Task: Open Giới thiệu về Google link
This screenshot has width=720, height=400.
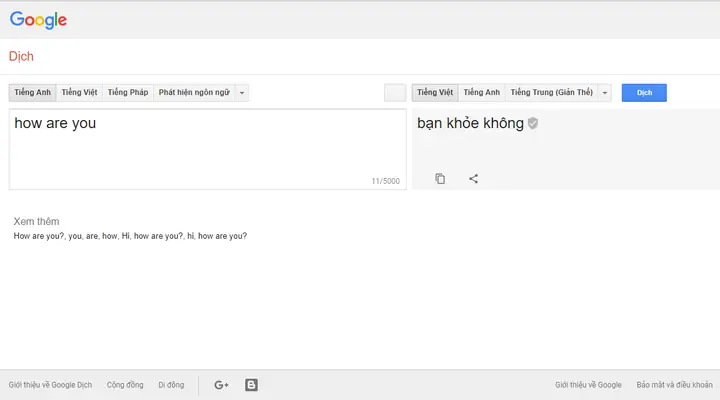Action: [x=588, y=385]
